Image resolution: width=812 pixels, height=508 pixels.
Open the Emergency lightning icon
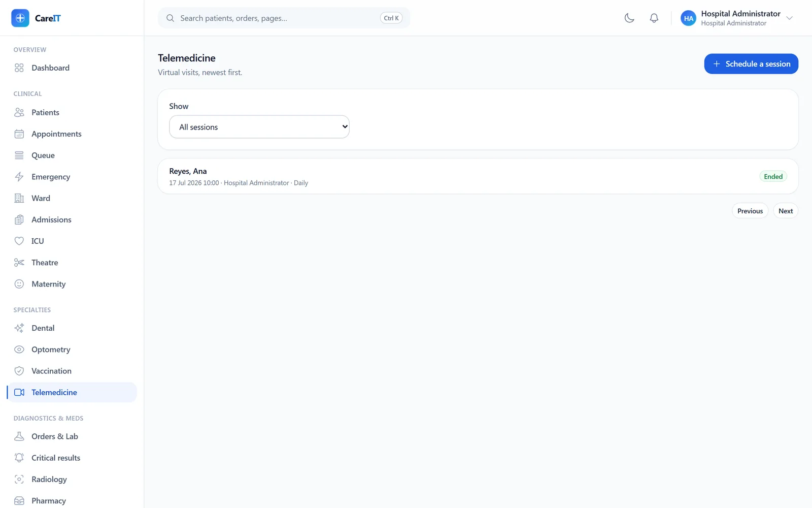pos(19,177)
